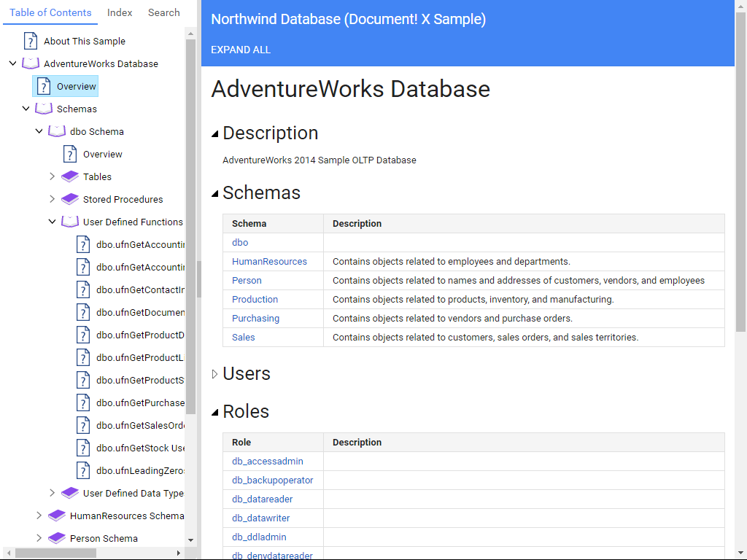Open the About This Sample page icon
Screen dimensions: 747x560
pos(31,41)
